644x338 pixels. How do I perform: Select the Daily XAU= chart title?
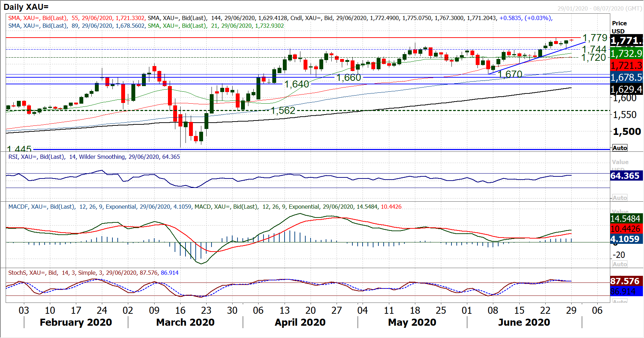point(26,7)
